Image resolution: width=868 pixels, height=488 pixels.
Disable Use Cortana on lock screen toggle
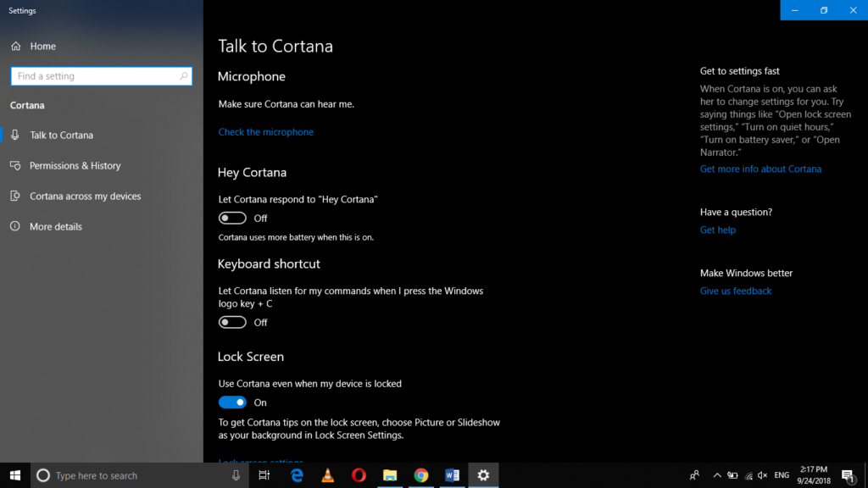point(232,402)
